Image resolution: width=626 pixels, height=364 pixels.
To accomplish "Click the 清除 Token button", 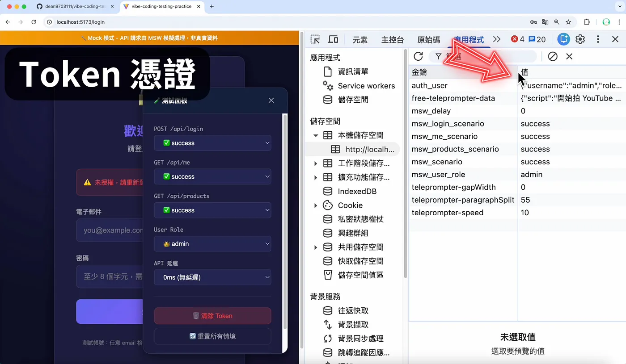I will (212, 316).
